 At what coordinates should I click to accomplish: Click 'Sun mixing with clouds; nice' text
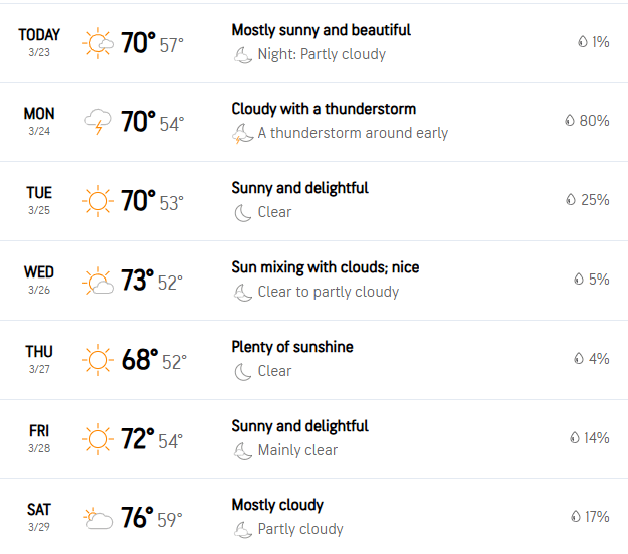point(325,267)
